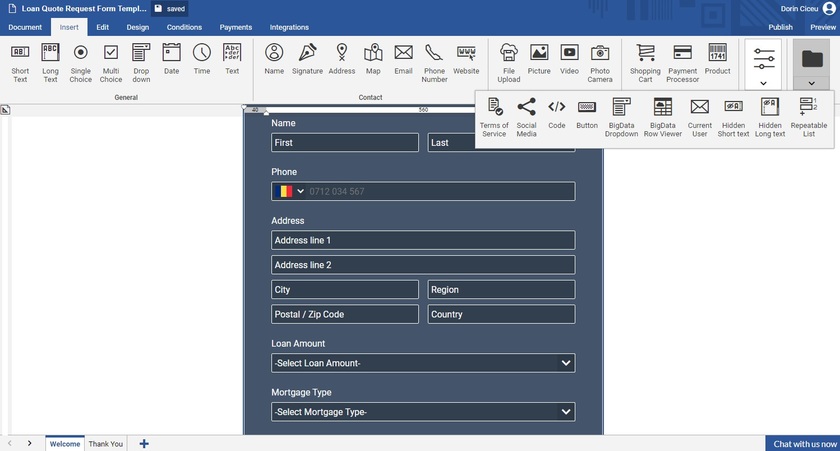Expand the Select Mortgage Type dropdown
Screen dimensions: 840x451
click(x=423, y=412)
